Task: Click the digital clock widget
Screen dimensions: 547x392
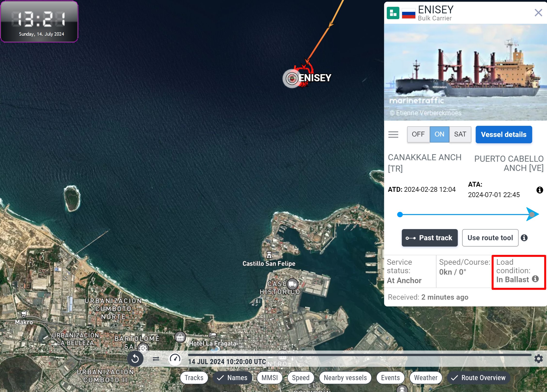Action: coord(39,21)
